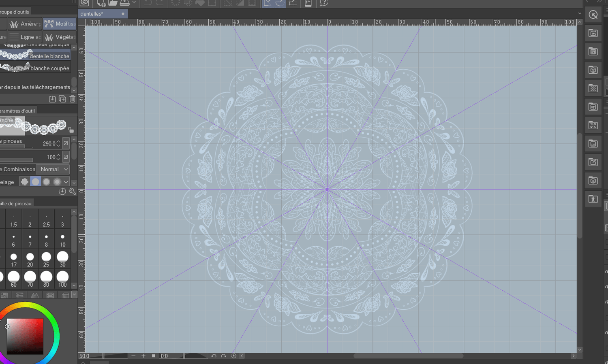Reset canvas rotation icon

[233, 356]
